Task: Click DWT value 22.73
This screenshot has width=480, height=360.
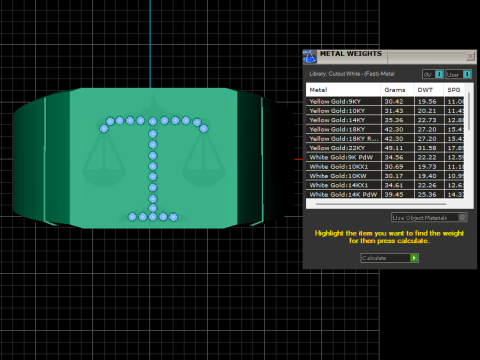Action: [x=427, y=120]
